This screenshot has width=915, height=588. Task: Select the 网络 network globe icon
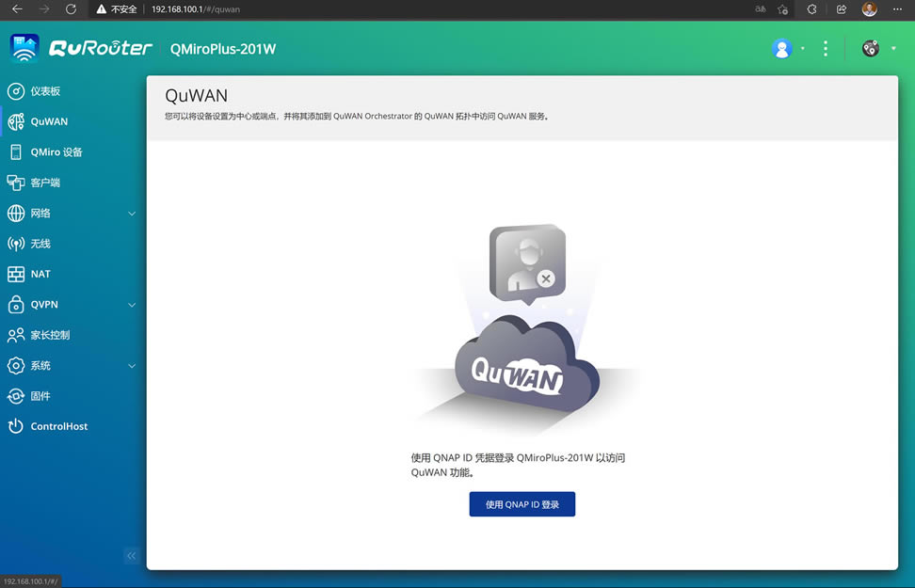[x=16, y=213]
